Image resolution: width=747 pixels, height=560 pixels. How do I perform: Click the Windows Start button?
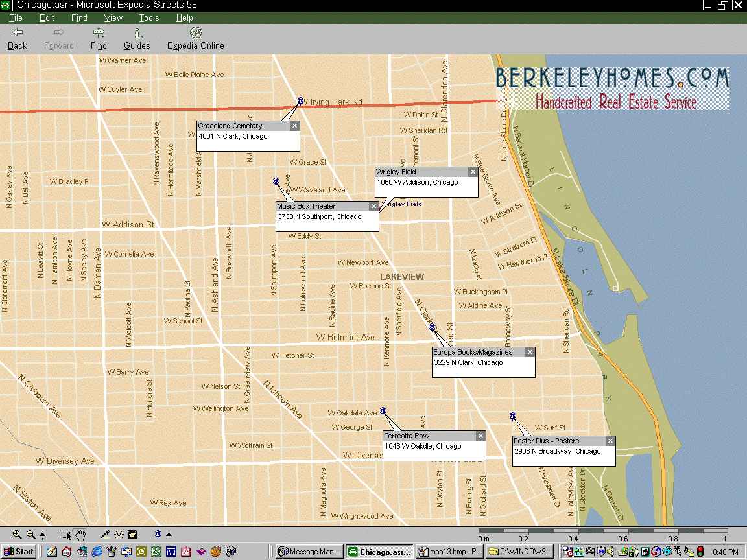pyautogui.click(x=19, y=552)
